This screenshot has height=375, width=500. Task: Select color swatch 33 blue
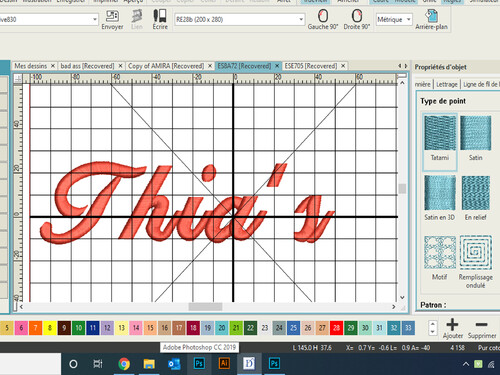tap(408, 328)
